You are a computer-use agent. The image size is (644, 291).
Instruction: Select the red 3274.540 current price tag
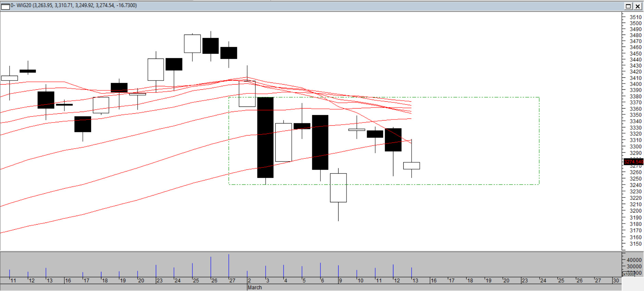(x=633, y=162)
